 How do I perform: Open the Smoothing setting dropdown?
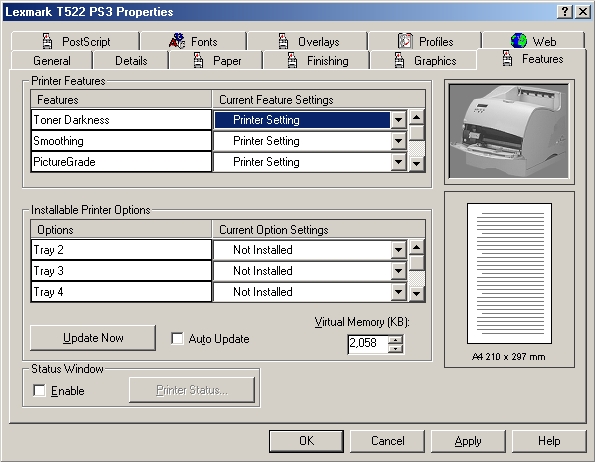[x=398, y=141]
